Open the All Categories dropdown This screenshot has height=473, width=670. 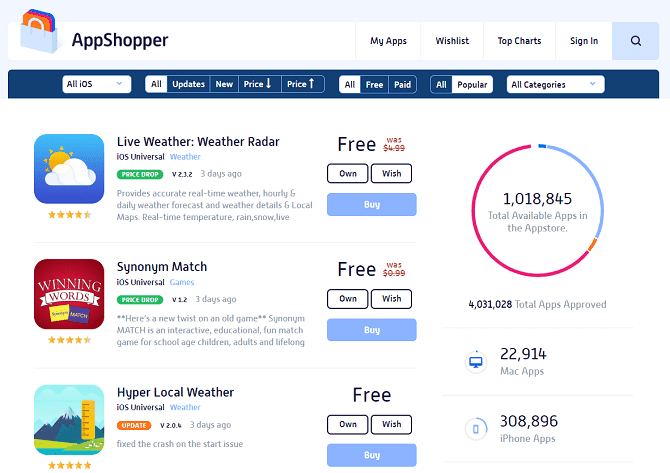[x=555, y=84]
